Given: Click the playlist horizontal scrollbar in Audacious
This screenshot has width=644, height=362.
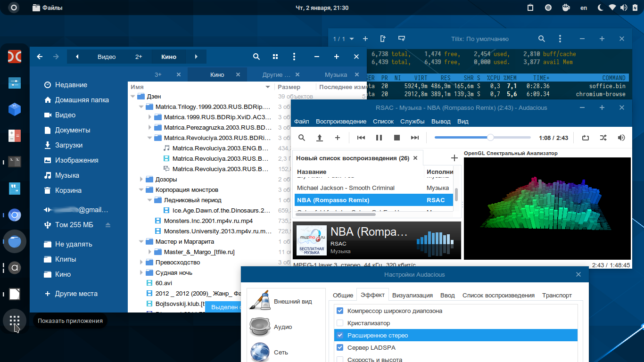Looking at the screenshot, I should click(336, 214).
